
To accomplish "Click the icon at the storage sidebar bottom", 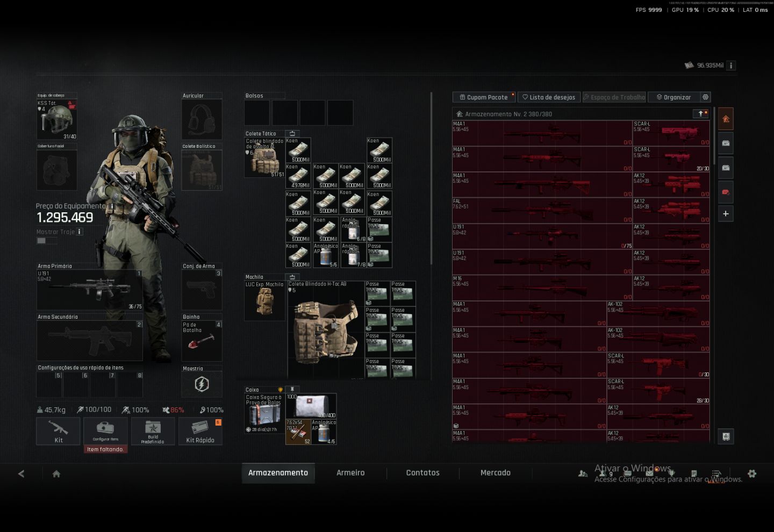I will (726, 436).
